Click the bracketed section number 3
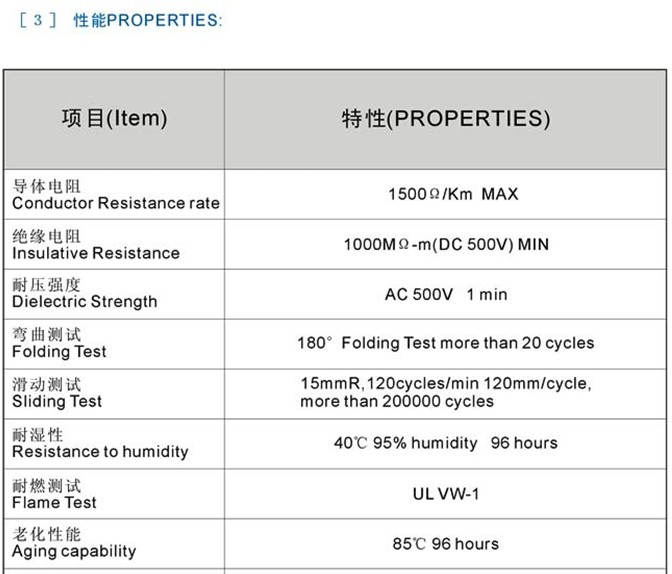The width and height of the screenshot is (672, 574). click(x=38, y=20)
